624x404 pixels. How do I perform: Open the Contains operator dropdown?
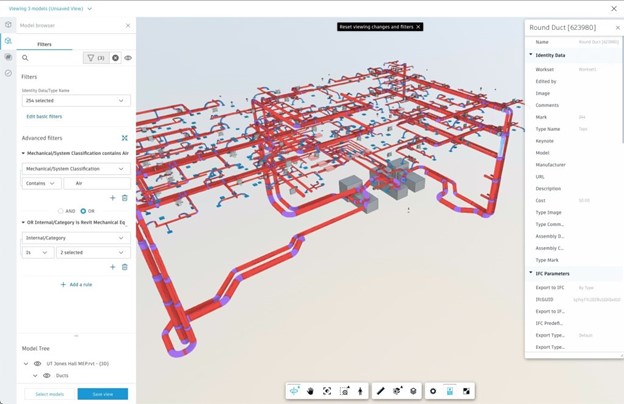[41, 183]
